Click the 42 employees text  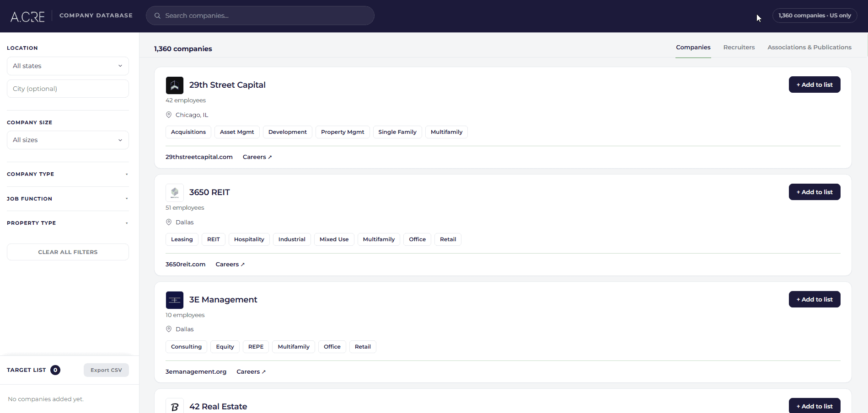click(186, 101)
